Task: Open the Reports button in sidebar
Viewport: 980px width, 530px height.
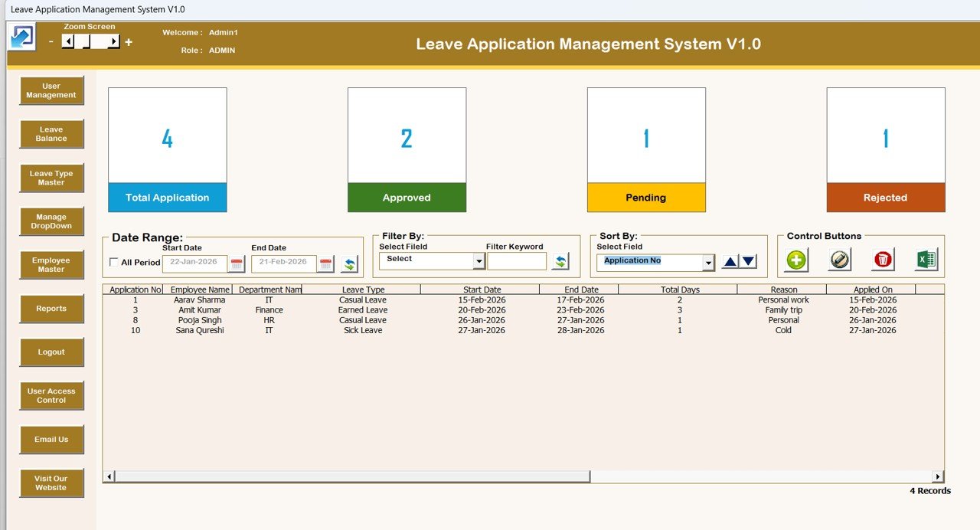Action: click(51, 309)
